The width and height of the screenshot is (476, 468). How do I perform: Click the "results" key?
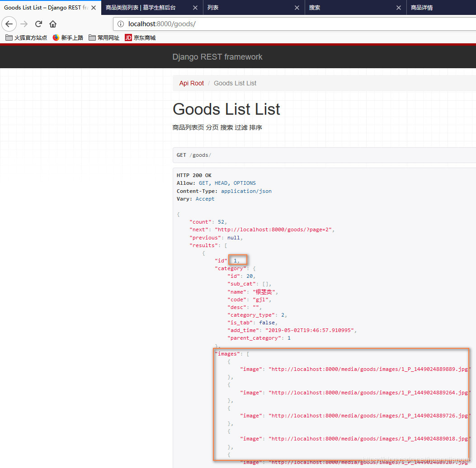click(204, 245)
